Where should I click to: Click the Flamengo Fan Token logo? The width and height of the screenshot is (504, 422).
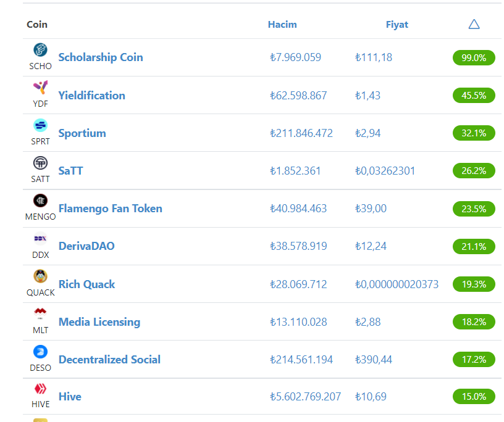point(40,201)
